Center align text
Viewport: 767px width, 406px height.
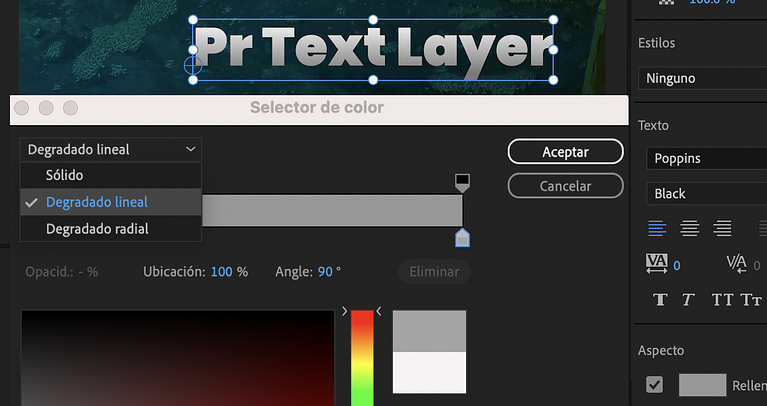point(690,228)
